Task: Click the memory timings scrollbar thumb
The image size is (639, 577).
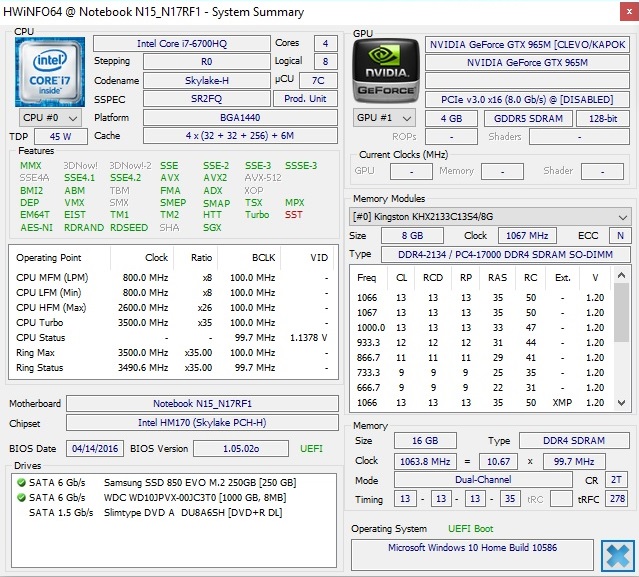Action: (621, 313)
